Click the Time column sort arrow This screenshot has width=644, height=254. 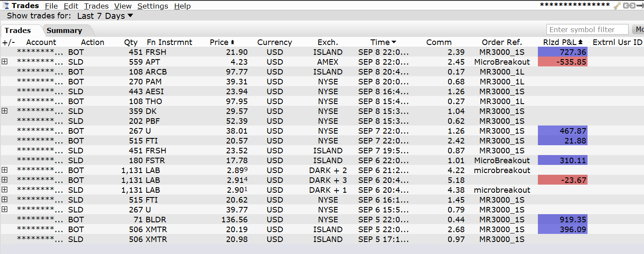click(394, 42)
